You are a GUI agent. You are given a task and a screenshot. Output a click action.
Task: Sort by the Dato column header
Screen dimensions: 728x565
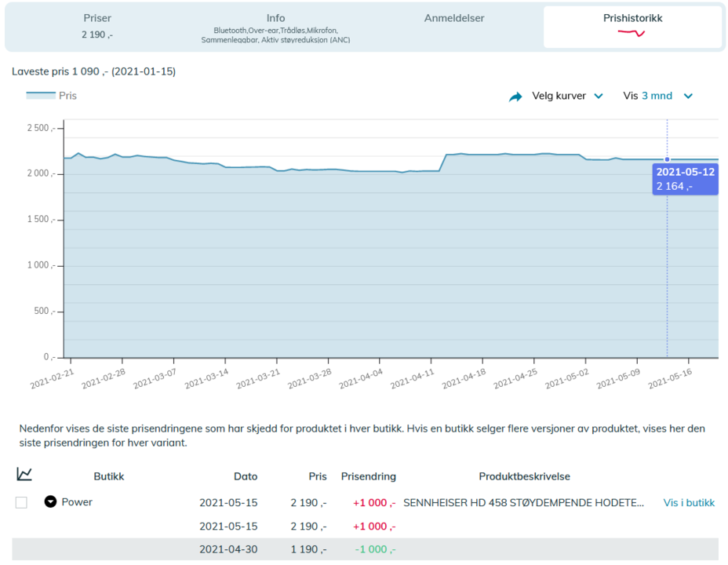click(x=246, y=476)
